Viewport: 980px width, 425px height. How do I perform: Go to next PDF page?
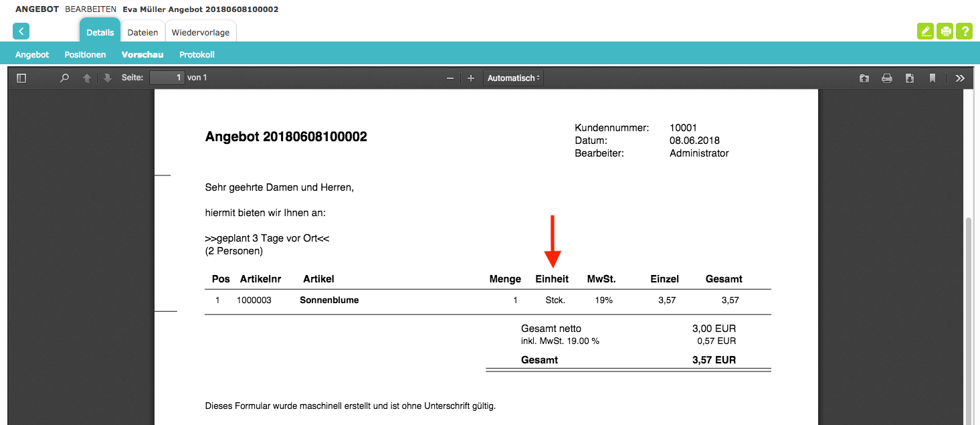tap(107, 78)
